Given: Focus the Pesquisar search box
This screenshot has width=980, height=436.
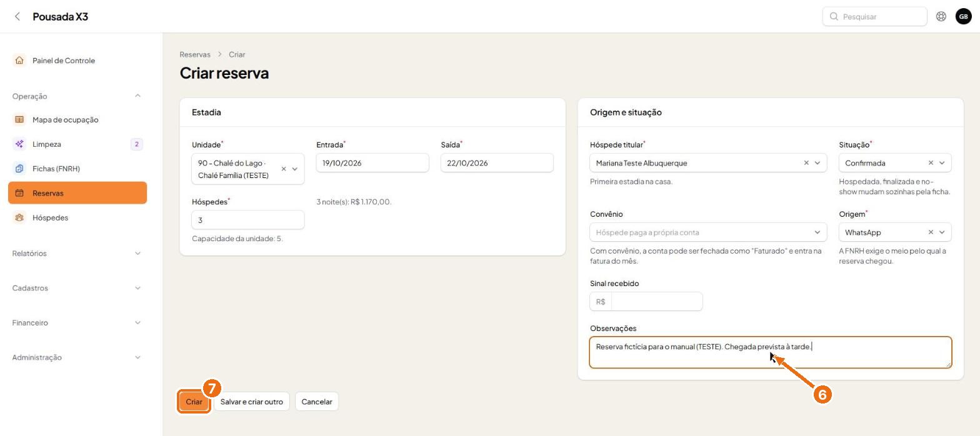Looking at the screenshot, I should (874, 17).
